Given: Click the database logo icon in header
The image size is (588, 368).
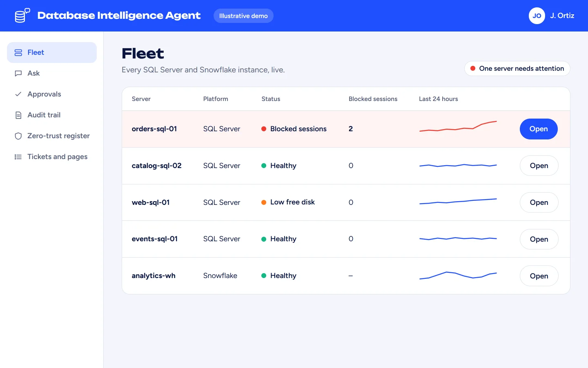Looking at the screenshot, I should 22,16.
